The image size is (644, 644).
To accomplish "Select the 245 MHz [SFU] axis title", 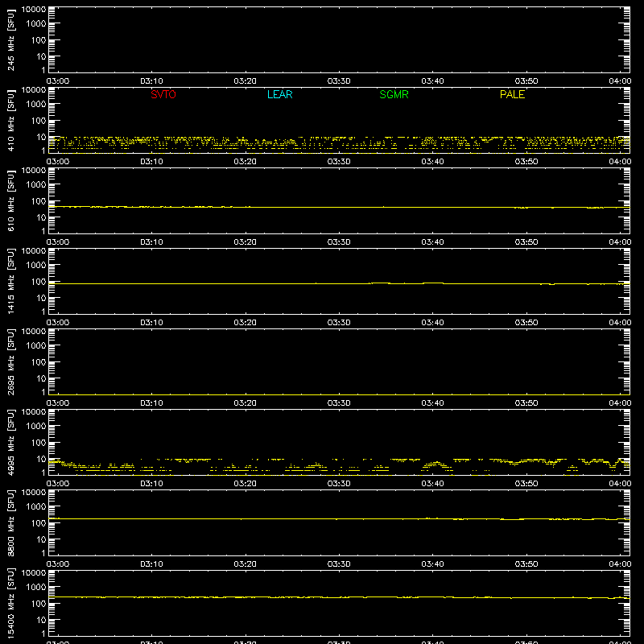I will [10, 39].
